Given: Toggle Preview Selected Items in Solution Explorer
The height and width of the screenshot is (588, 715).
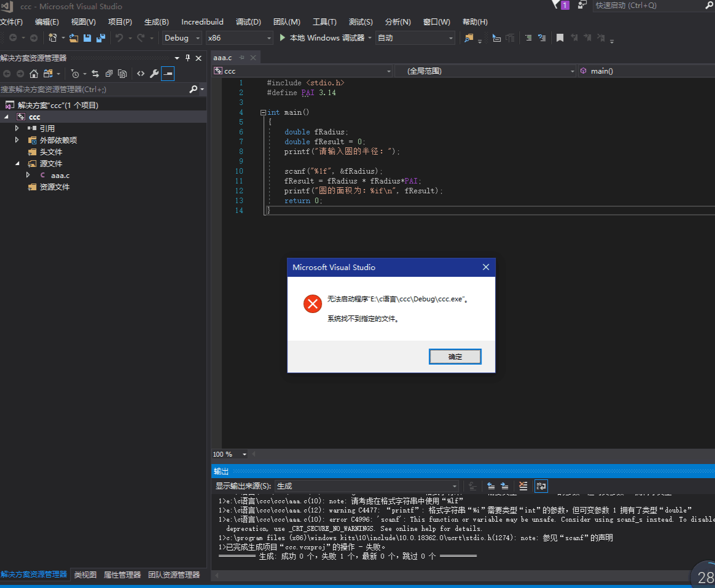Looking at the screenshot, I should (x=168, y=73).
